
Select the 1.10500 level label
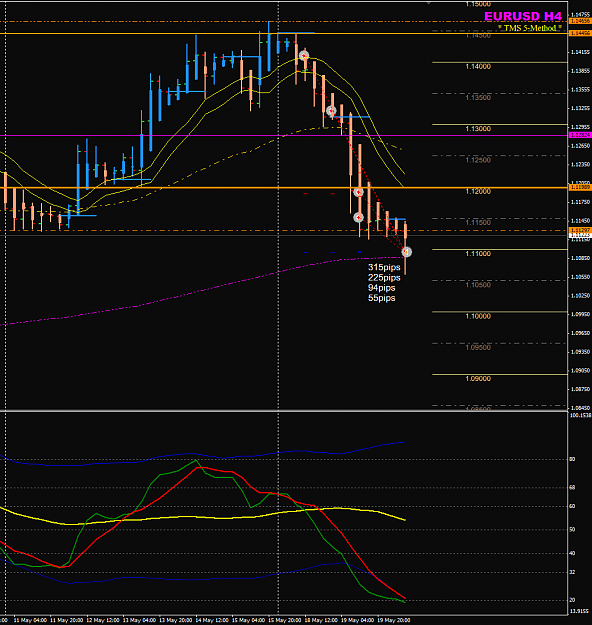click(478, 285)
